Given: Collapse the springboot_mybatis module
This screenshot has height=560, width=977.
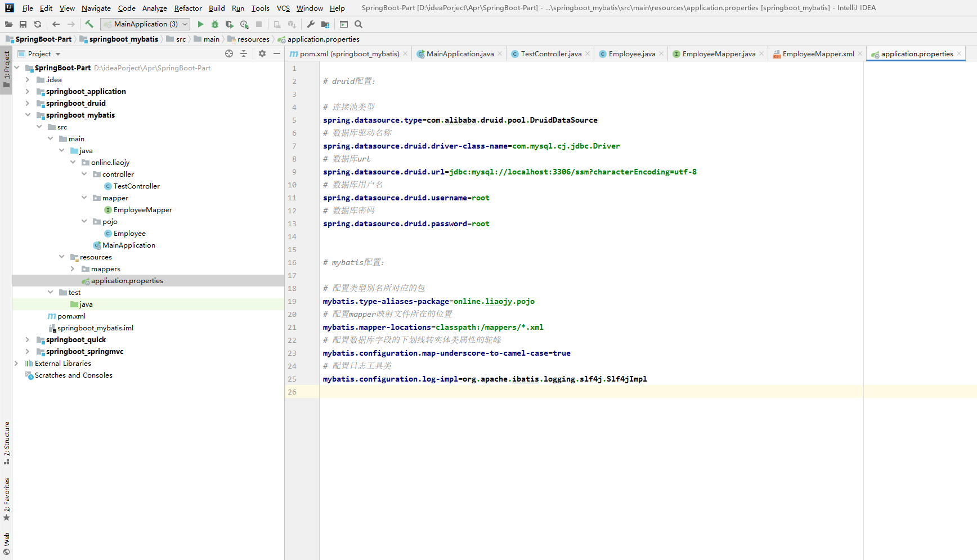Looking at the screenshot, I should click(x=28, y=115).
